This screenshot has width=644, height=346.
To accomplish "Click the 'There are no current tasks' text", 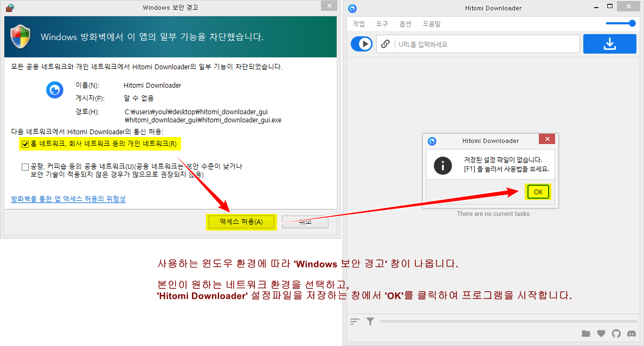I will [493, 214].
